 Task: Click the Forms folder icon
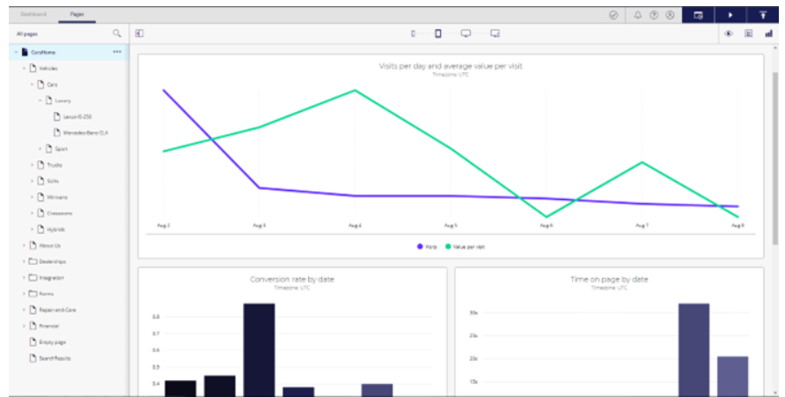click(x=33, y=293)
